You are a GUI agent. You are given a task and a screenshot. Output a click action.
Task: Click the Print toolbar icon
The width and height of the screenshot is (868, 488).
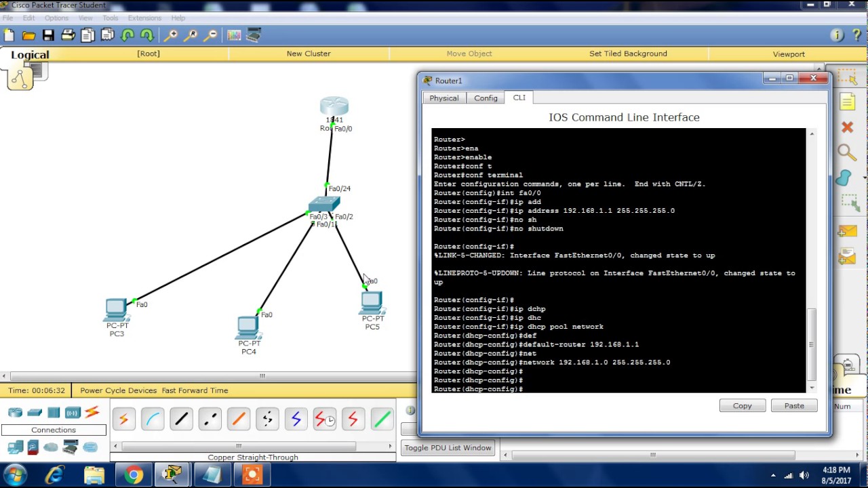68,35
